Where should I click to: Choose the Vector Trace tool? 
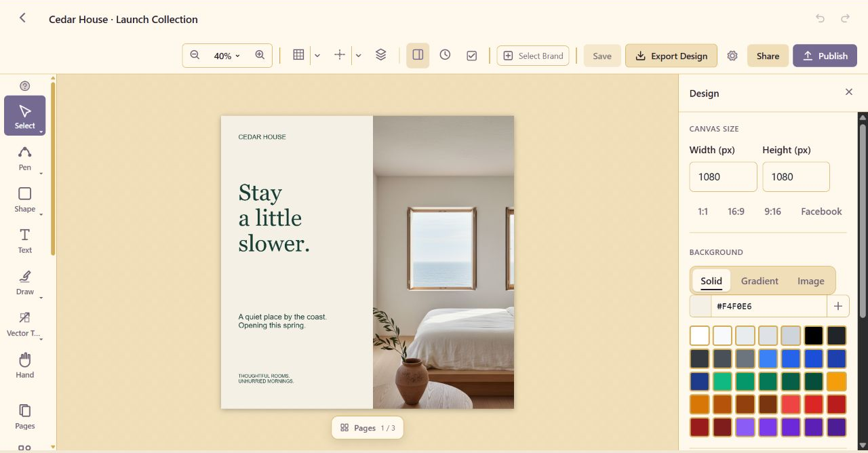25,323
